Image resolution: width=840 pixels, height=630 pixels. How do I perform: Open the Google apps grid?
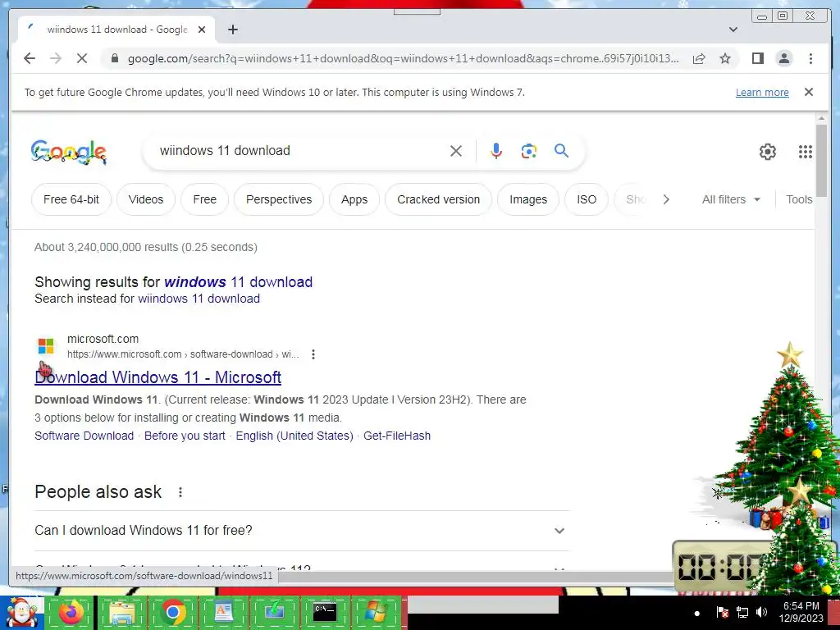click(x=806, y=152)
